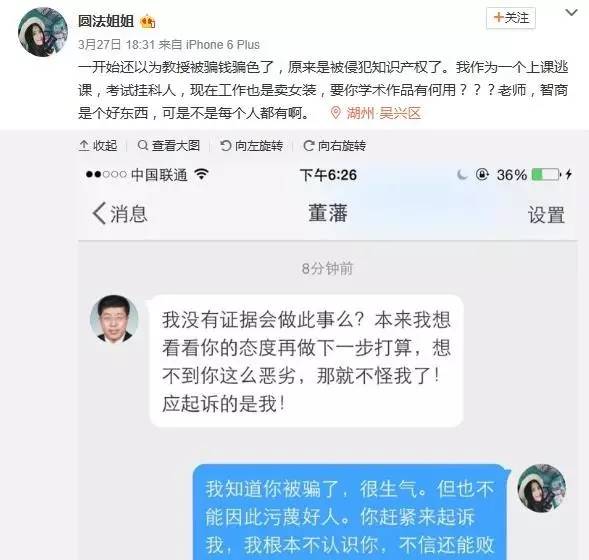Expand the post options chevron
The width and height of the screenshot is (589, 560).
pyautogui.click(x=571, y=13)
